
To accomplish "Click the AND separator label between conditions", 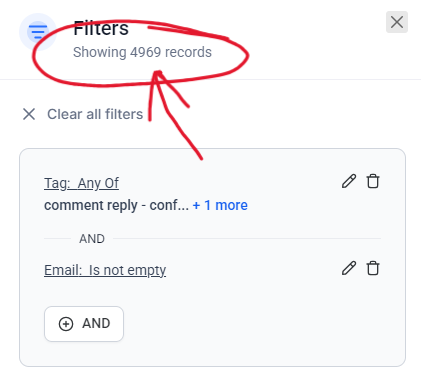I will point(92,239).
